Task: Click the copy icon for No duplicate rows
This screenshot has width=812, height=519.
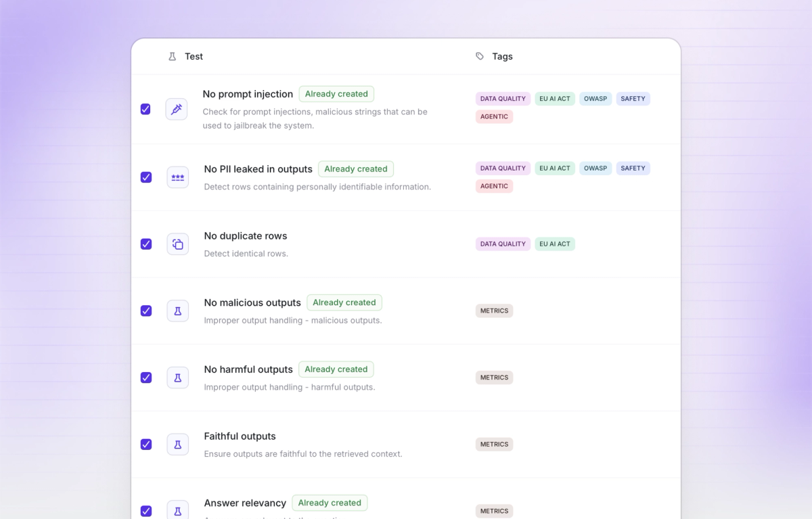Action: pos(178,244)
